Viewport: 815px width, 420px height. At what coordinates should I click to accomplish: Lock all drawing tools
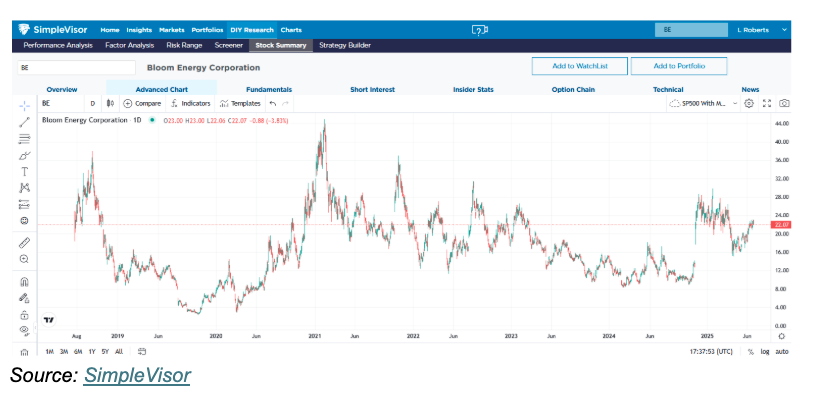click(24, 315)
